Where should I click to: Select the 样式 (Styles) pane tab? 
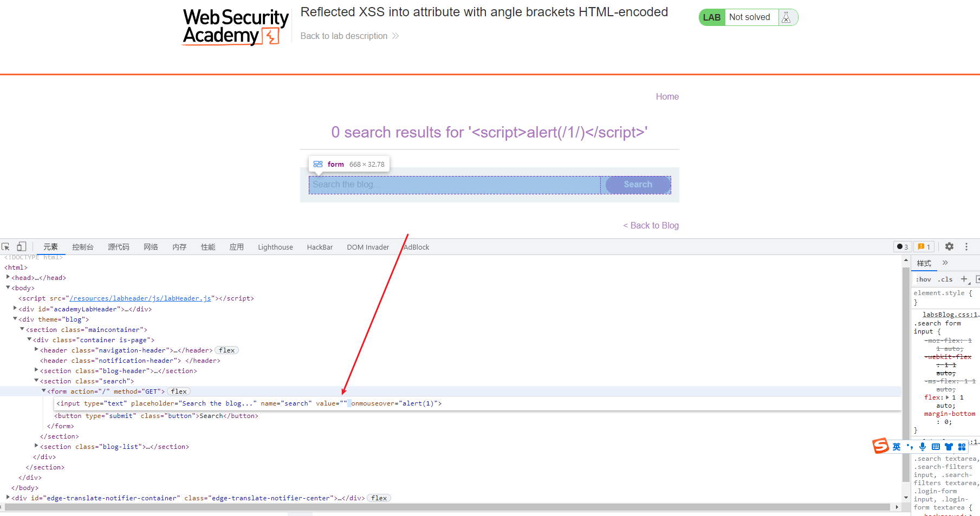pyautogui.click(x=924, y=263)
